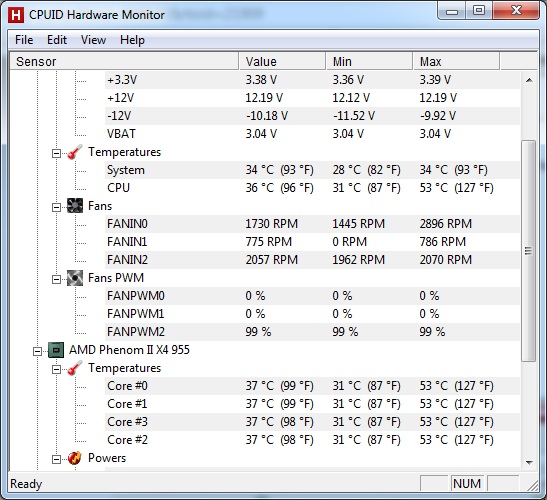Image resolution: width=547 pixels, height=500 pixels.
Task: Open the Help menu
Action: pyautogui.click(x=132, y=40)
